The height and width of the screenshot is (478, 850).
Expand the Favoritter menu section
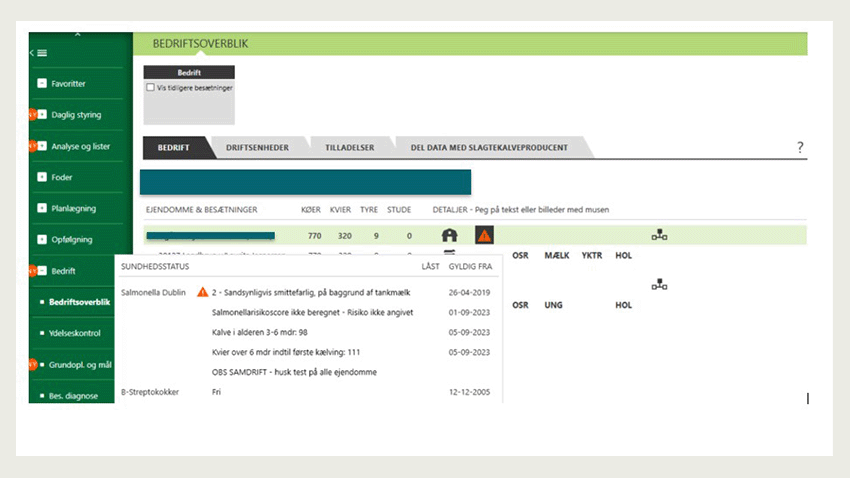[42, 84]
